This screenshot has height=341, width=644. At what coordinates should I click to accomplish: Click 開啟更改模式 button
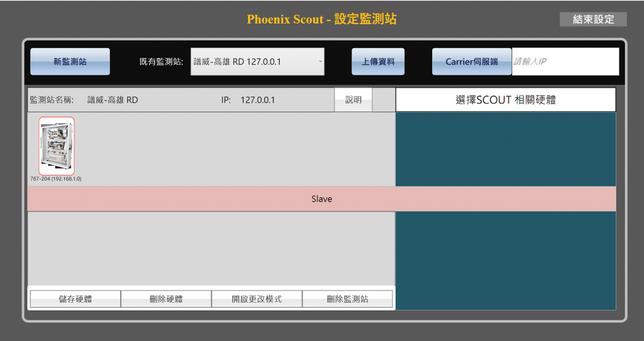[257, 299]
